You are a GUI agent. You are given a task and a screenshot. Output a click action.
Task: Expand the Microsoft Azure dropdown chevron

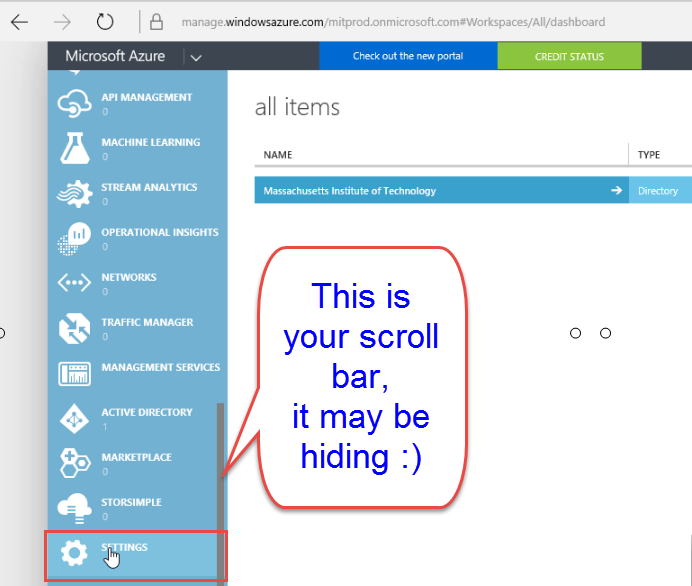coord(196,58)
